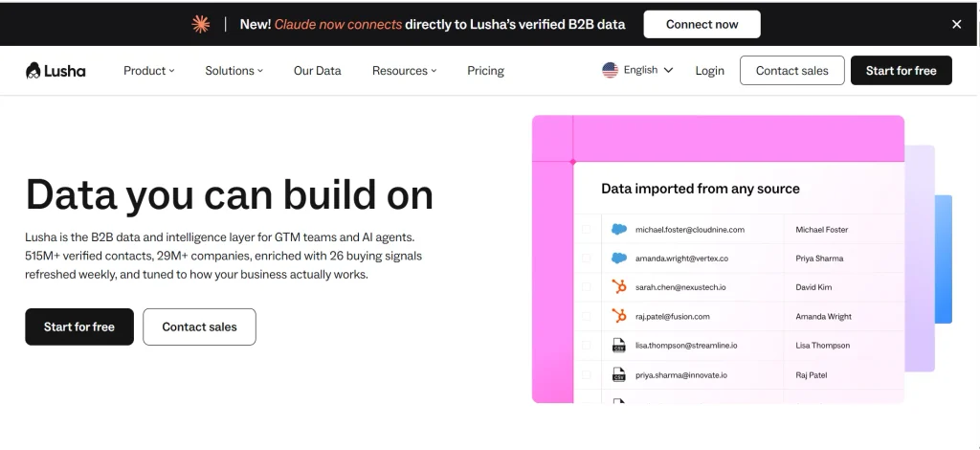Click the email sarah.chen@nexustech.io
The width and height of the screenshot is (980, 450).
[x=680, y=287]
